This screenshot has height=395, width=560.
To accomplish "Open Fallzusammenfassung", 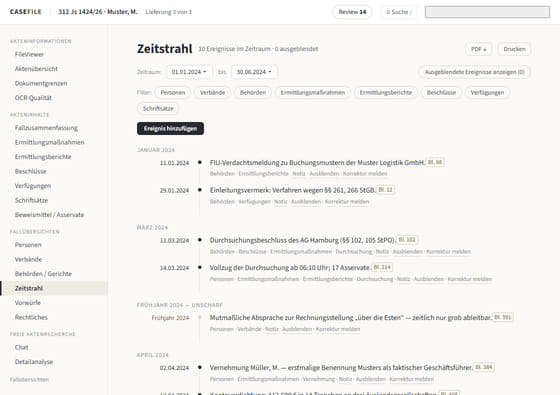I will point(46,128).
